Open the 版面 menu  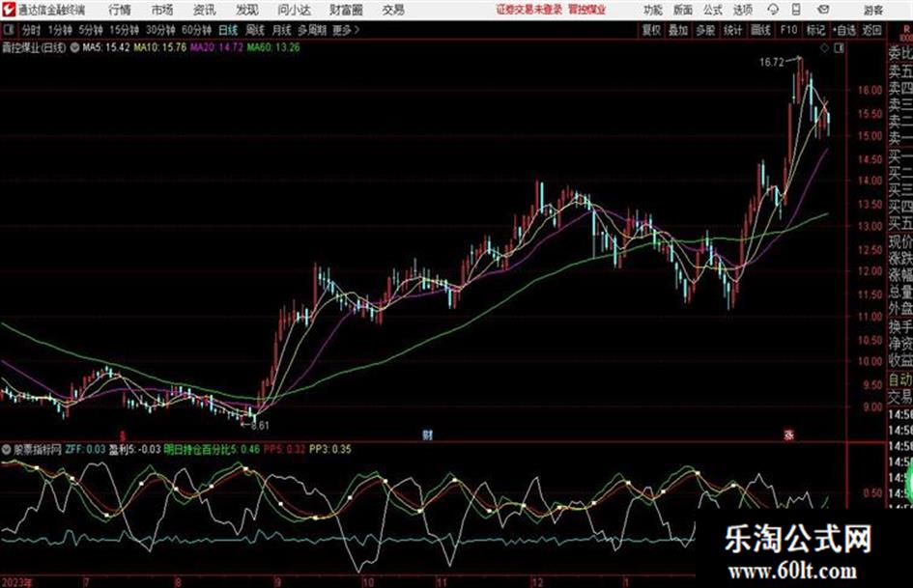point(683,10)
